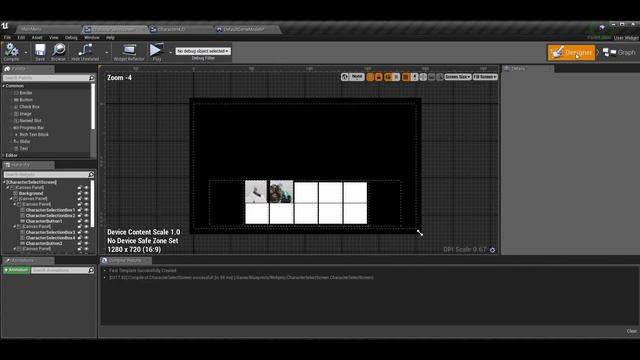Viewport: 640px width, 360px height.
Task: Focus the Search Palette field
Action: click(x=46, y=78)
